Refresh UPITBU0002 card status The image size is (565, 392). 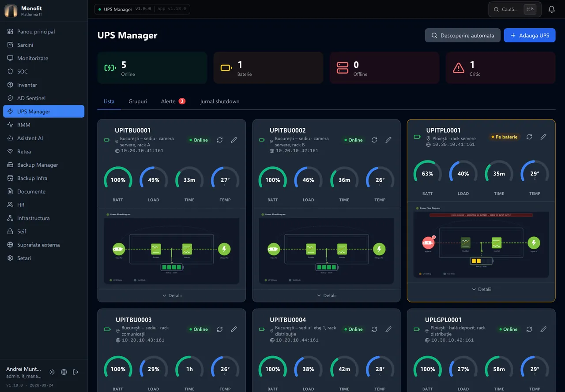pos(374,140)
